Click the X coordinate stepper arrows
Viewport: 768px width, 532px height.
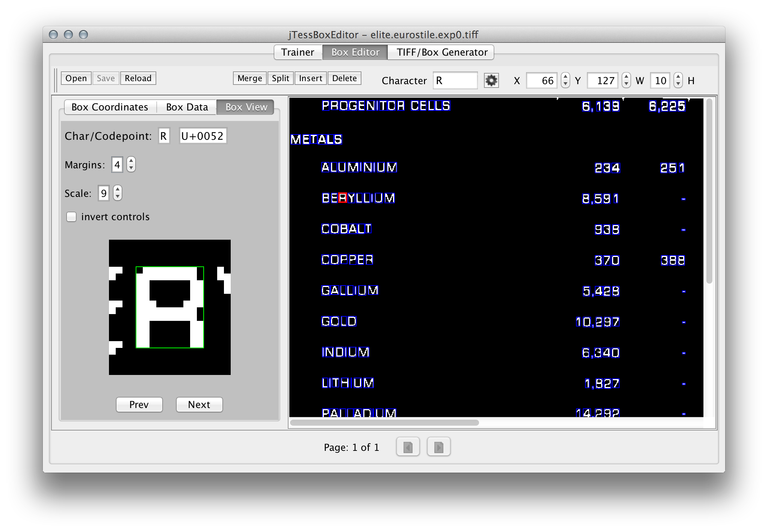(x=565, y=80)
